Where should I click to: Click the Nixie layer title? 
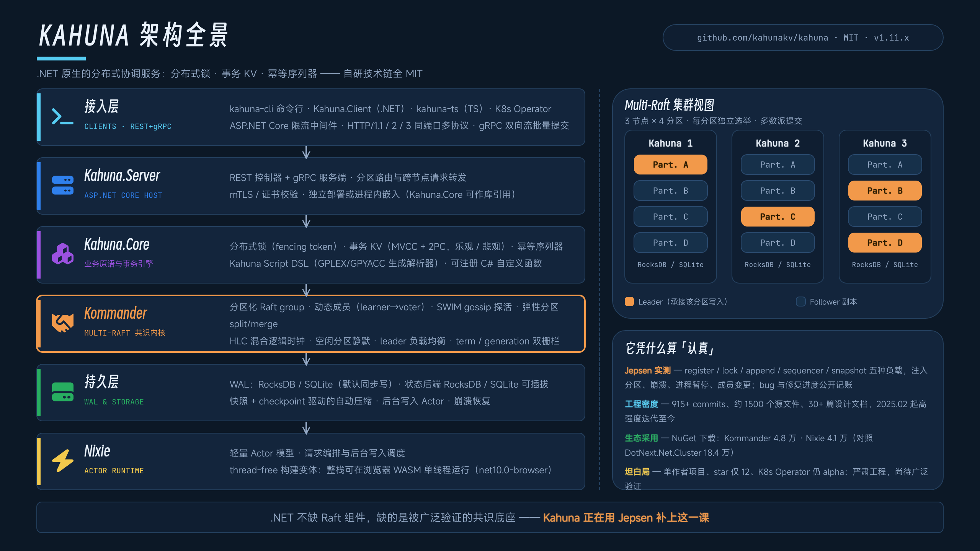tap(97, 451)
